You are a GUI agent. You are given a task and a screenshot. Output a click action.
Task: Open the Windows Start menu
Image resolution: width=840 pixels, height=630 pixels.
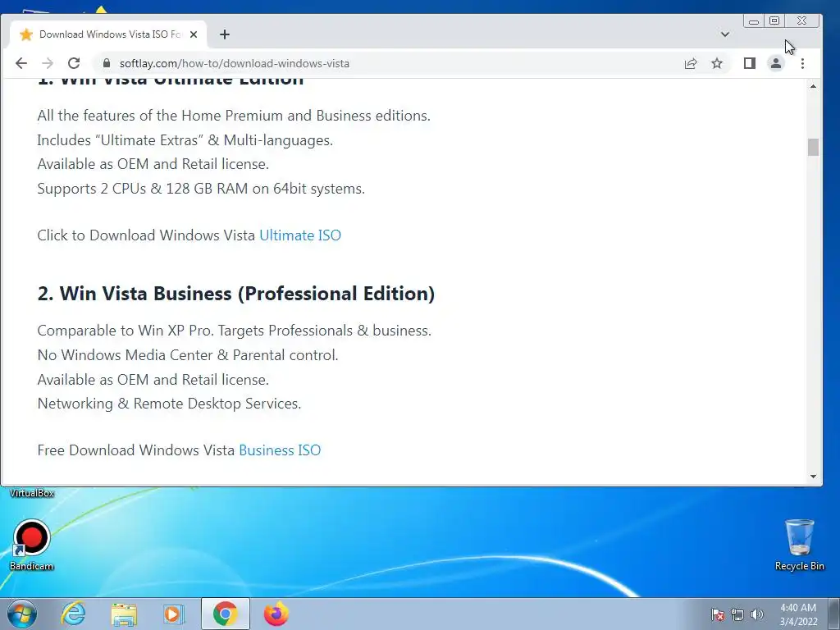coord(22,614)
